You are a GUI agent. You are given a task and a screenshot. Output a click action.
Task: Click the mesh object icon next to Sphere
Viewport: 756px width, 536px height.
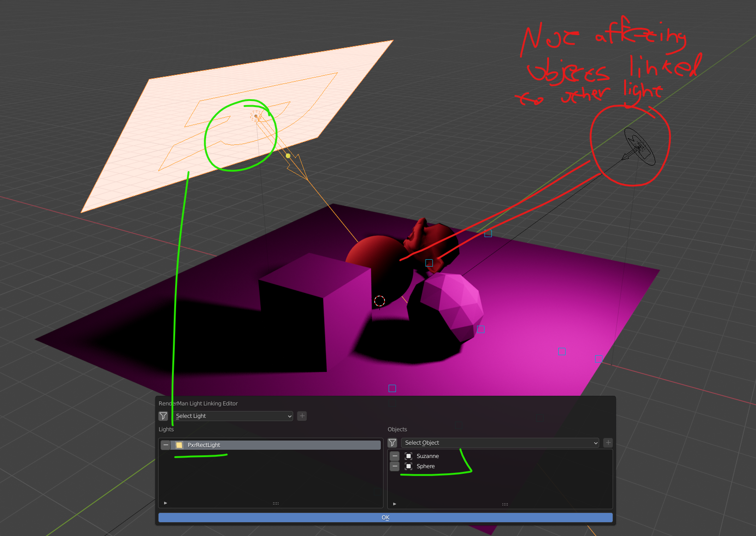point(408,466)
